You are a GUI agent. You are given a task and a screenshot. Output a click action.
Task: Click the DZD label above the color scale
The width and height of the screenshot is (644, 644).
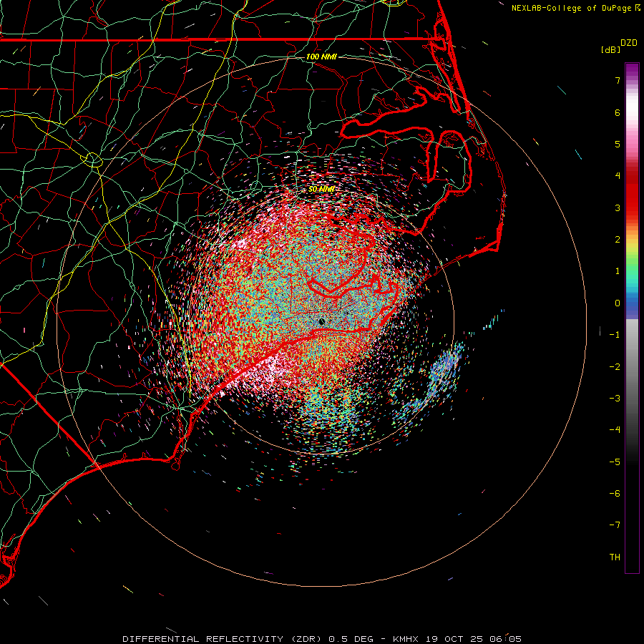click(629, 43)
